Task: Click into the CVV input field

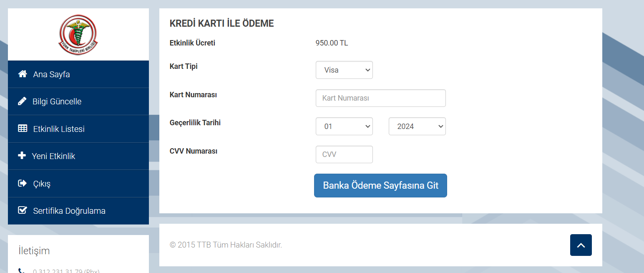Action: point(344,154)
